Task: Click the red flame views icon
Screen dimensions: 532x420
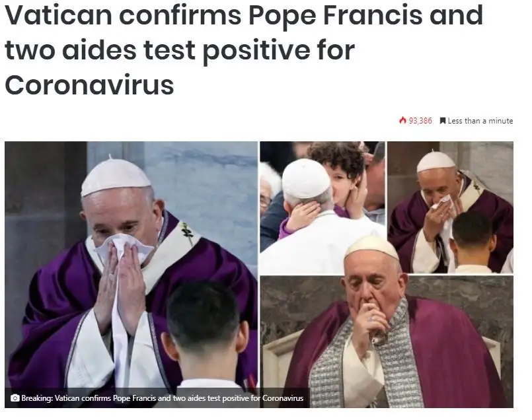Action: (x=402, y=120)
